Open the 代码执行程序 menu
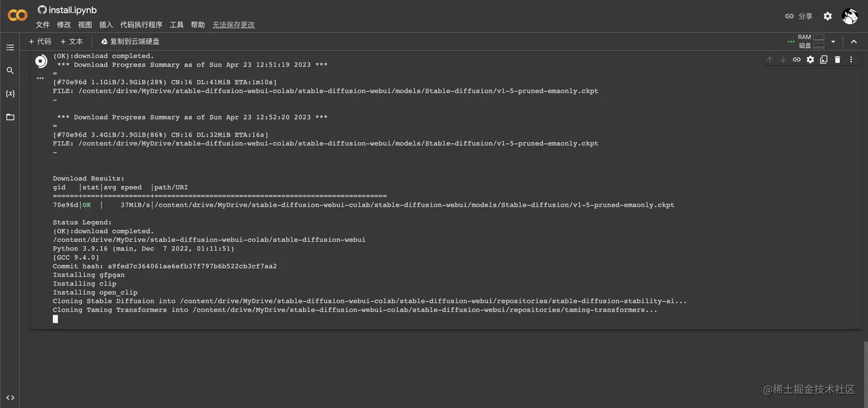The image size is (868, 408). point(141,25)
